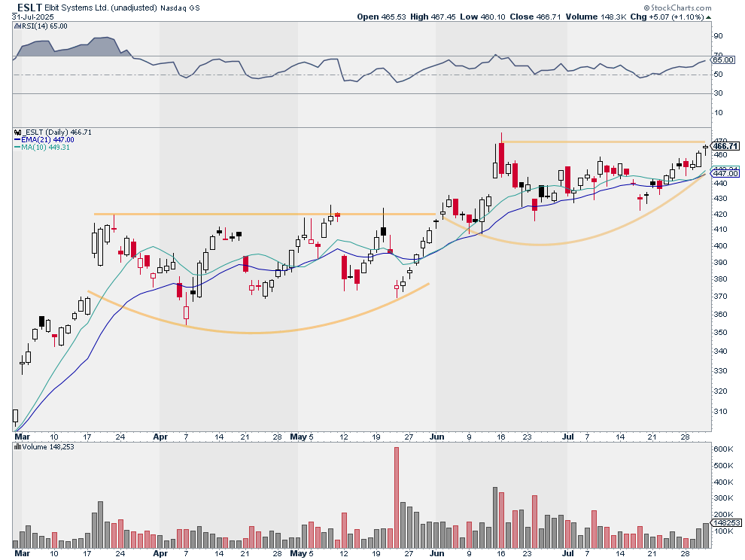Screen dimensions: 745x560
Task: Click the bar-chart icon before the Volume label
Action: click(17, 447)
